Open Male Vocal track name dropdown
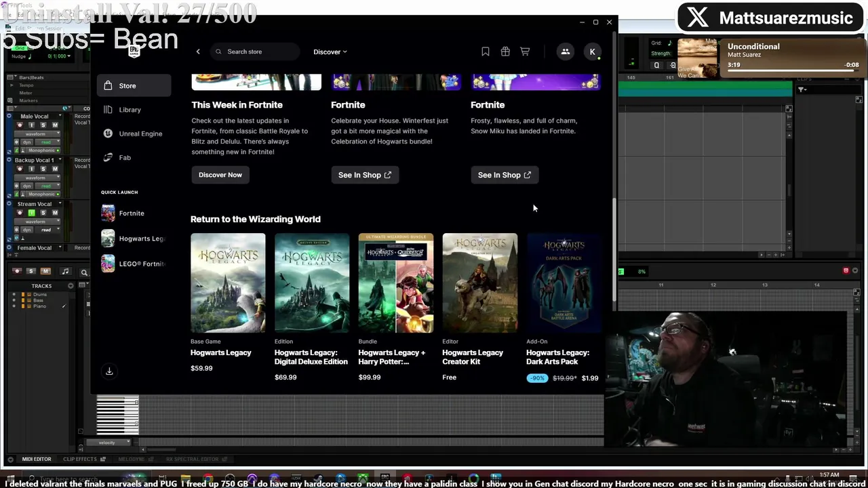Image resolution: width=868 pixels, height=488 pixels. 60,116
